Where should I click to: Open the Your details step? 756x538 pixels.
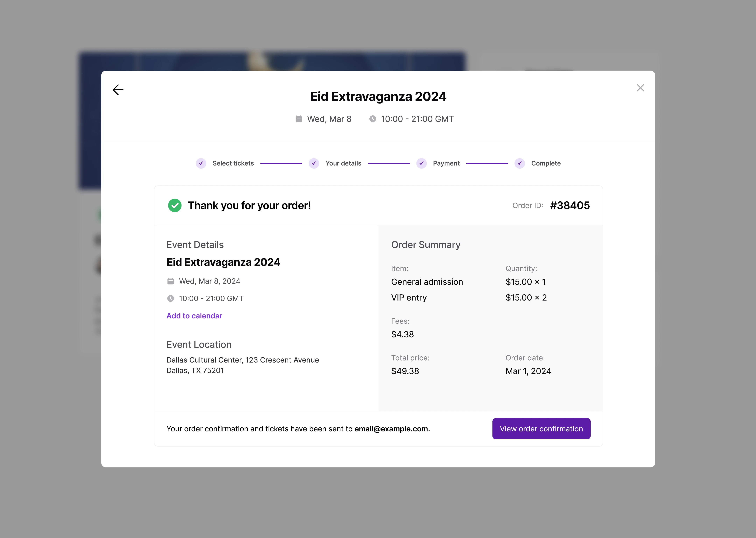tap(343, 163)
